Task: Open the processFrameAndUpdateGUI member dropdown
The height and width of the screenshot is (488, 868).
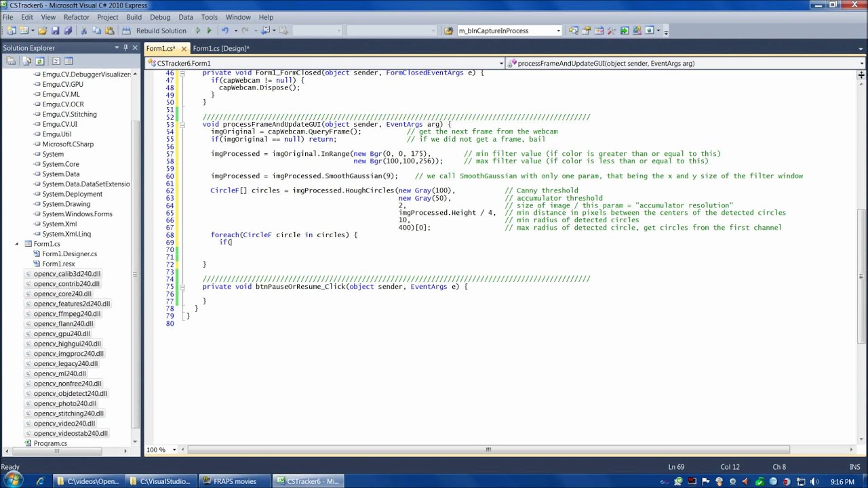Action: pyautogui.click(x=861, y=64)
